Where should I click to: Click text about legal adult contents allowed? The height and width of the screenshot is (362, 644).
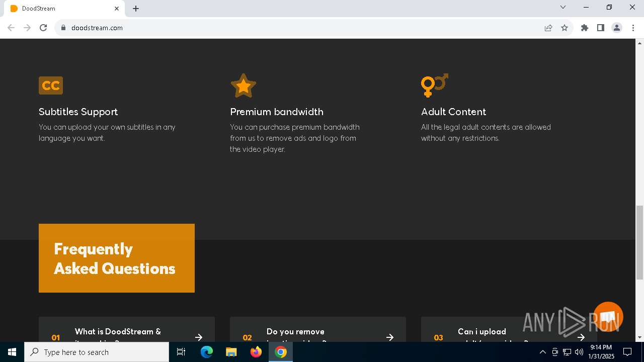tap(486, 133)
